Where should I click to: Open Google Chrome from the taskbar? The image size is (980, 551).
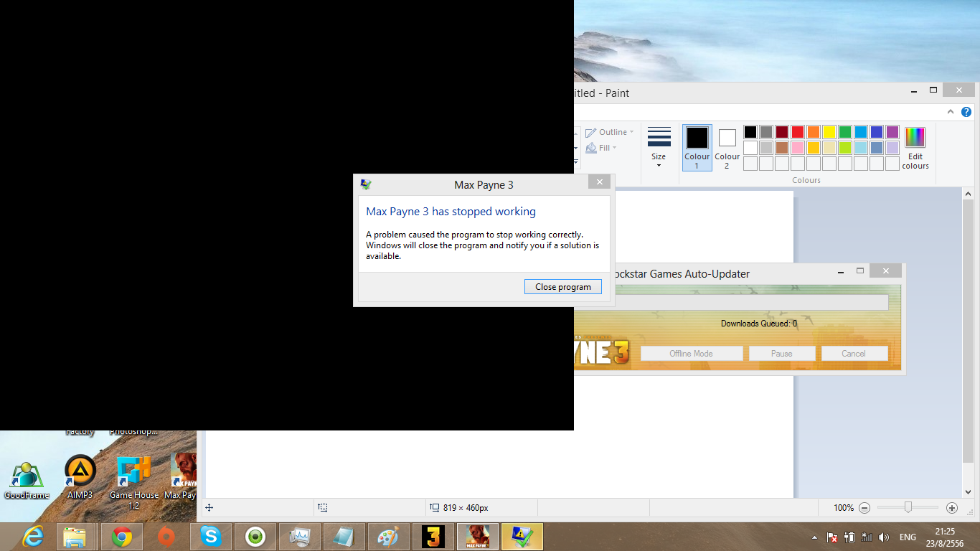pos(122,537)
